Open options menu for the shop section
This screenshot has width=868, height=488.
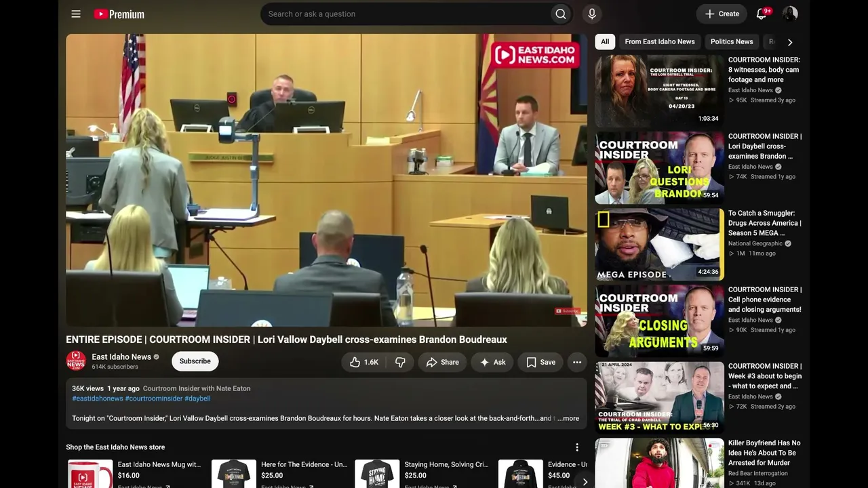pyautogui.click(x=577, y=447)
